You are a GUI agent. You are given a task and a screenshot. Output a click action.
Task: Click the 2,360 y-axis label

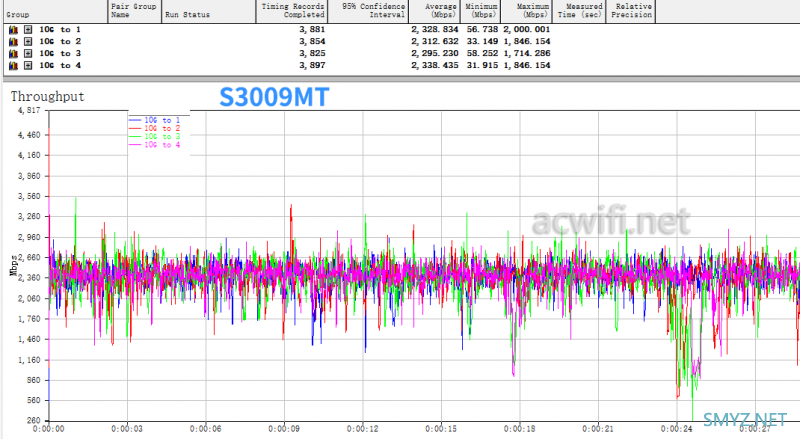coord(29,278)
